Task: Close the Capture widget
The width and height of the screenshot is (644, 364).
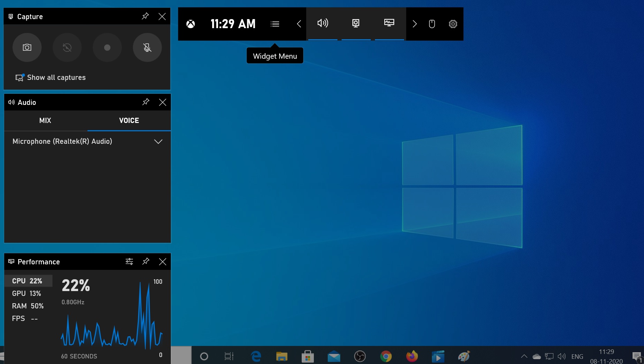Action: click(x=162, y=16)
